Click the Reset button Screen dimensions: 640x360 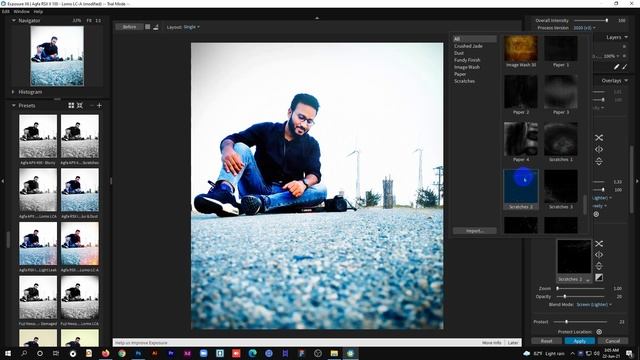pyautogui.click(x=547, y=341)
